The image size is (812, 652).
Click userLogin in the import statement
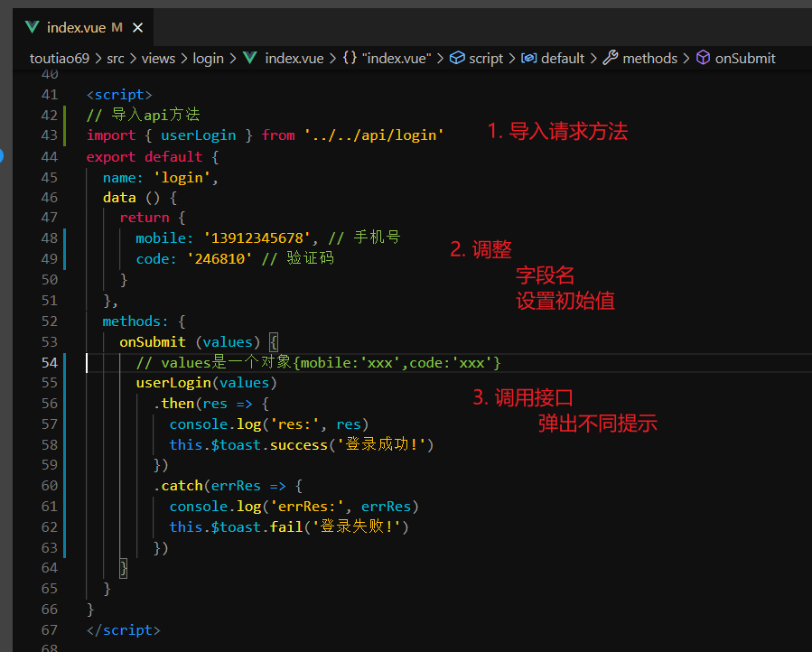[199, 135]
